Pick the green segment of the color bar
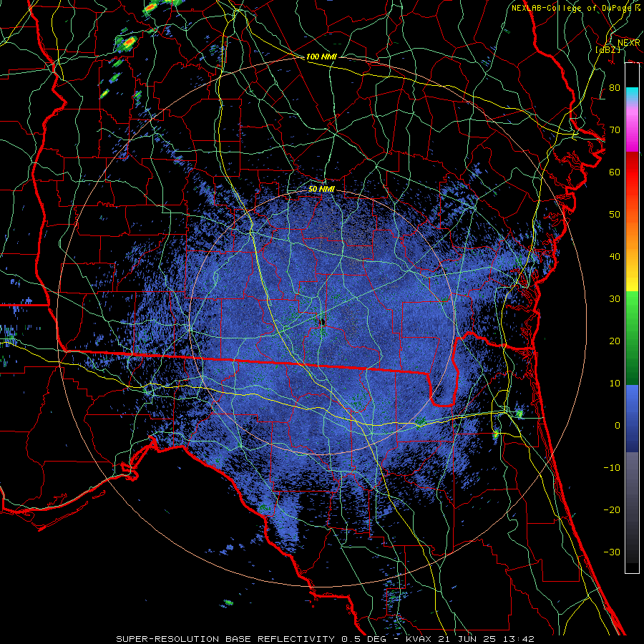Screen dimensions: 644x644 tap(632, 338)
